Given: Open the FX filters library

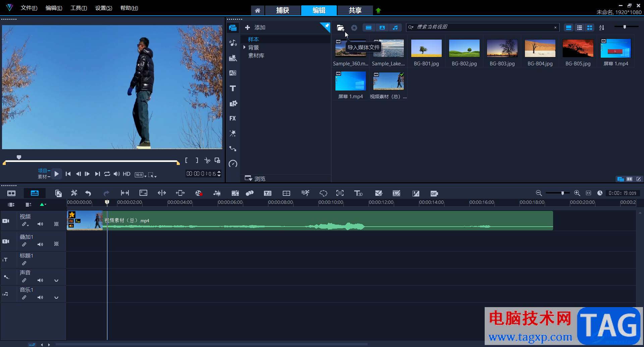Looking at the screenshot, I should point(233,118).
